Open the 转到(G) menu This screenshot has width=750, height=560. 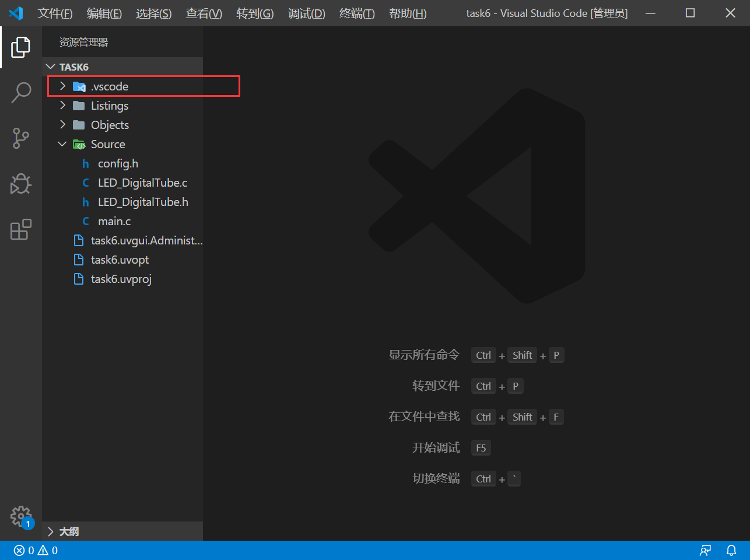tap(255, 13)
